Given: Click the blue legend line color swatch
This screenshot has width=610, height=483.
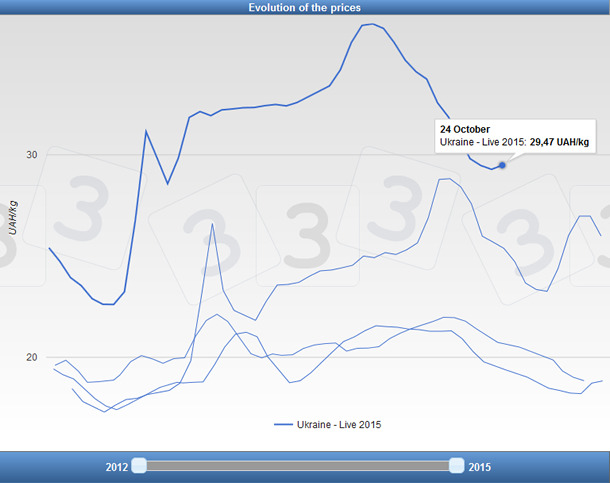Looking at the screenshot, I should pyautogui.click(x=283, y=425).
